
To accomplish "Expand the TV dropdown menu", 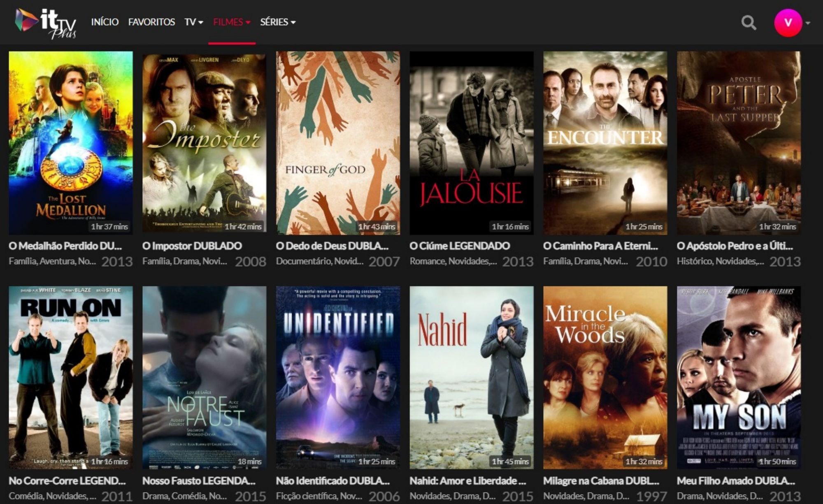I will [194, 22].
